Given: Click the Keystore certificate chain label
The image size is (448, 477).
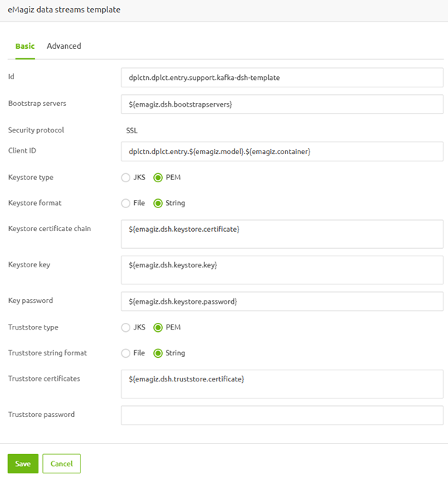Looking at the screenshot, I should point(50,229).
